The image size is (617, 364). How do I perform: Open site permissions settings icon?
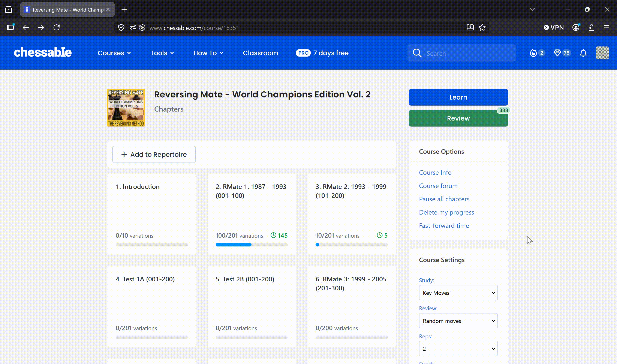(133, 28)
